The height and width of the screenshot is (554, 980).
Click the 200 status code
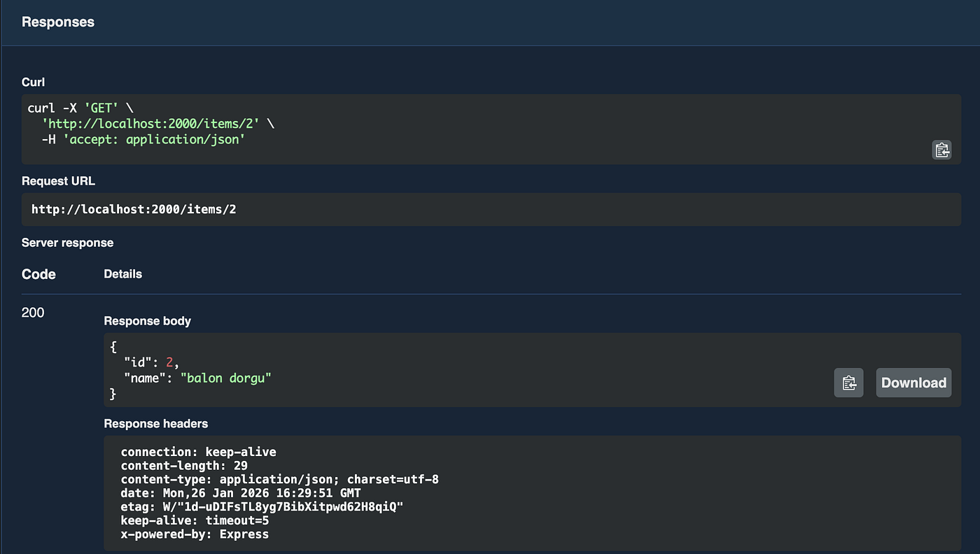pyautogui.click(x=33, y=313)
